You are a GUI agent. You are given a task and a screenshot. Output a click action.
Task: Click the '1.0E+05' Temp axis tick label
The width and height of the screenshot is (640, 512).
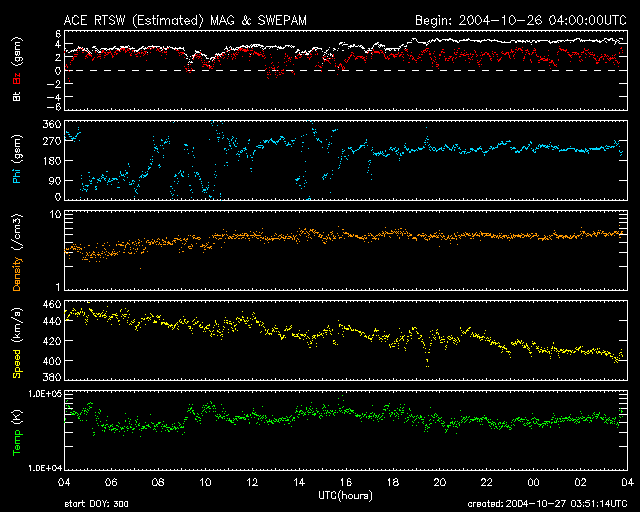click(x=45, y=394)
